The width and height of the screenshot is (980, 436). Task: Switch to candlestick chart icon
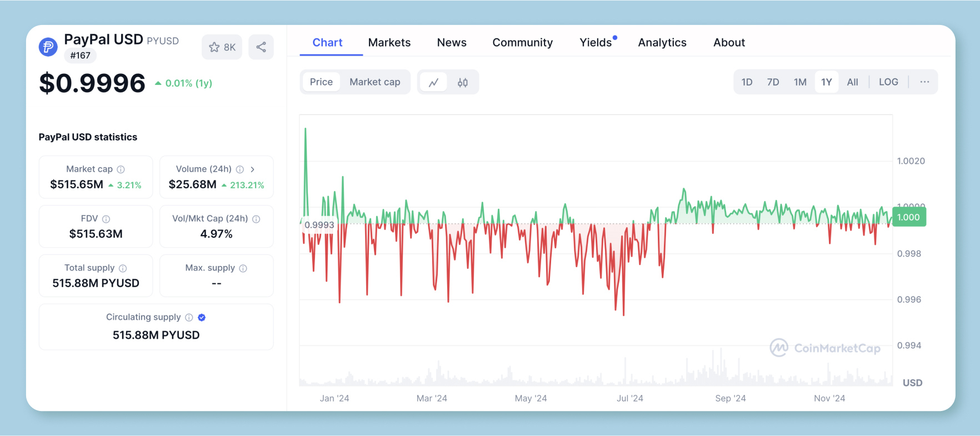point(463,82)
